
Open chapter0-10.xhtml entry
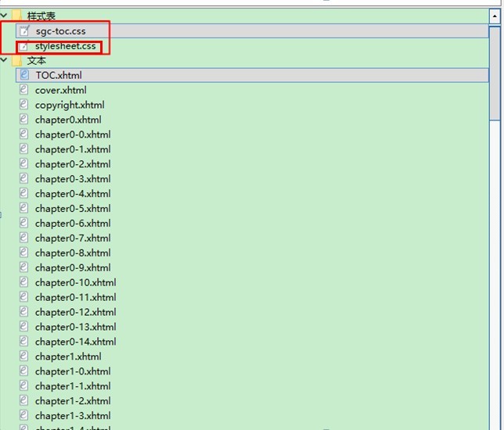pyautogui.click(x=75, y=282)
